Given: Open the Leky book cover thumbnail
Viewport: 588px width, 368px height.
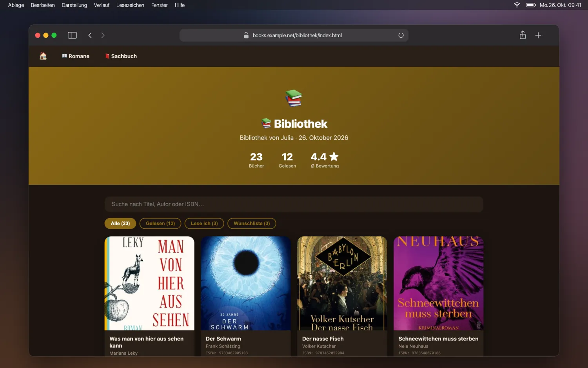Looking at the screenshot, I should pyautogui.click(x=149, y=283).
